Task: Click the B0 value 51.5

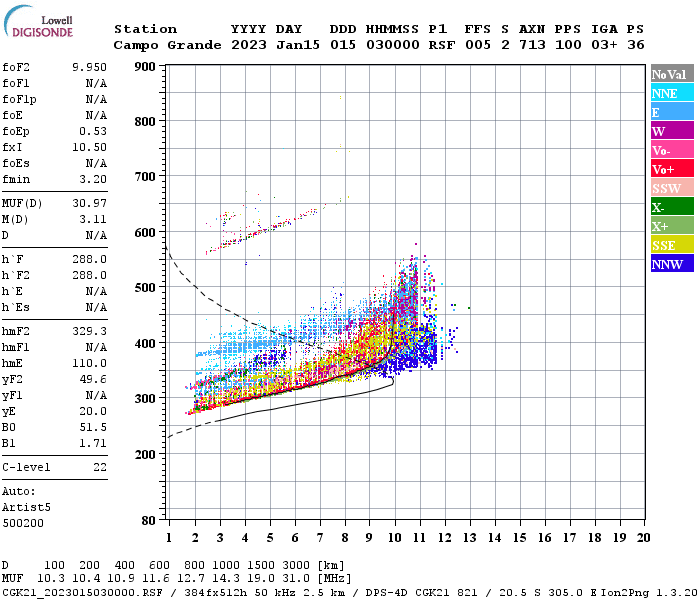Action: click(93, 428)
